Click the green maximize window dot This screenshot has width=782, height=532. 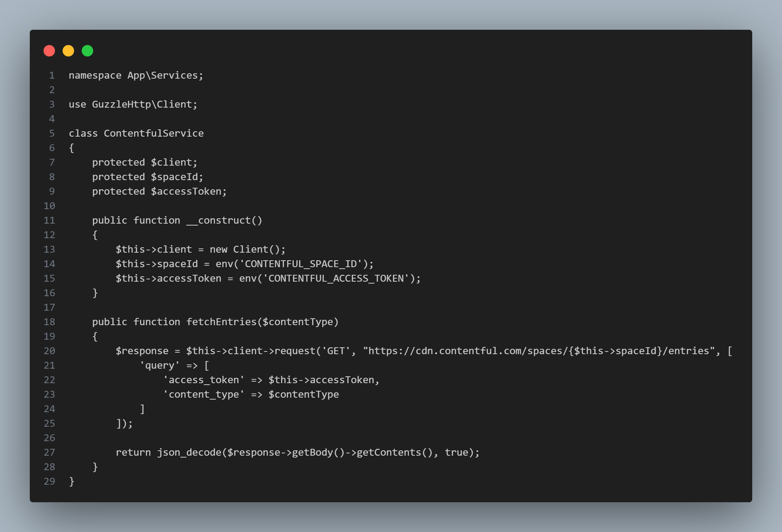87,51
